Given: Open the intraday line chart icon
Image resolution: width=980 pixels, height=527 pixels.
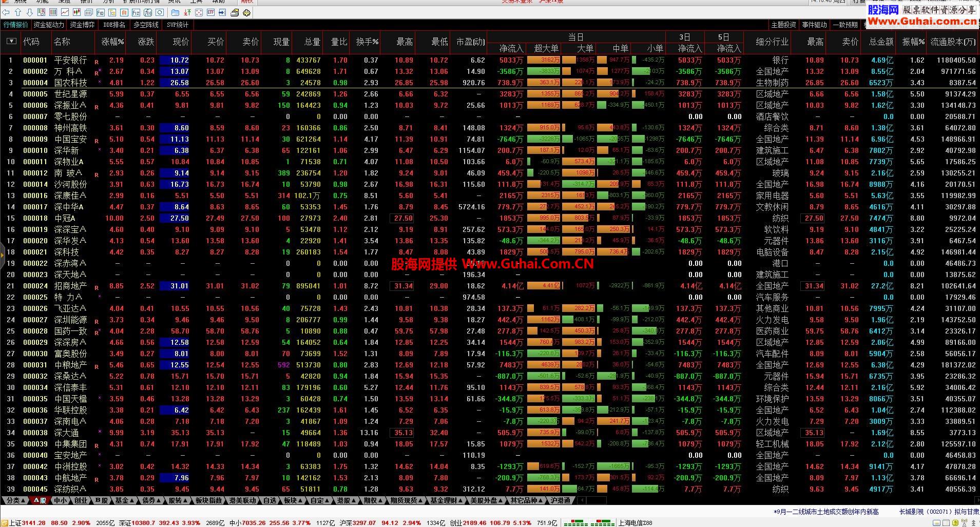Looking at the screenshot, I should [65, 12].
